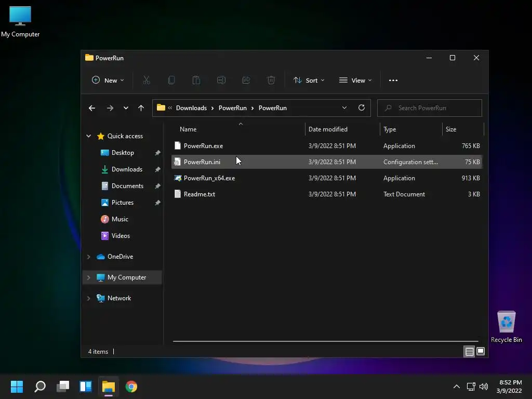Click the horizontal scrollbar in file list
This screenshot has width=532, height=399.
(325, 341)
